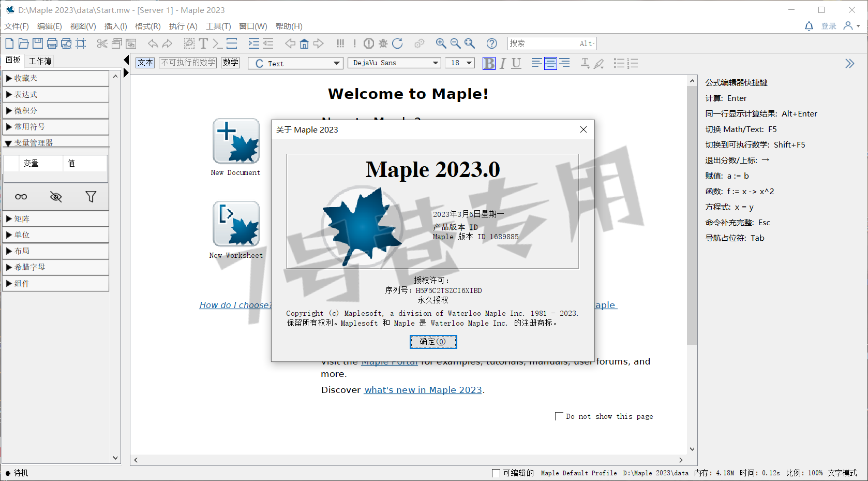This screenshot has width=868, height=481.
Task: Execute the selection with the single ! icon
Action: coord(354,43)
